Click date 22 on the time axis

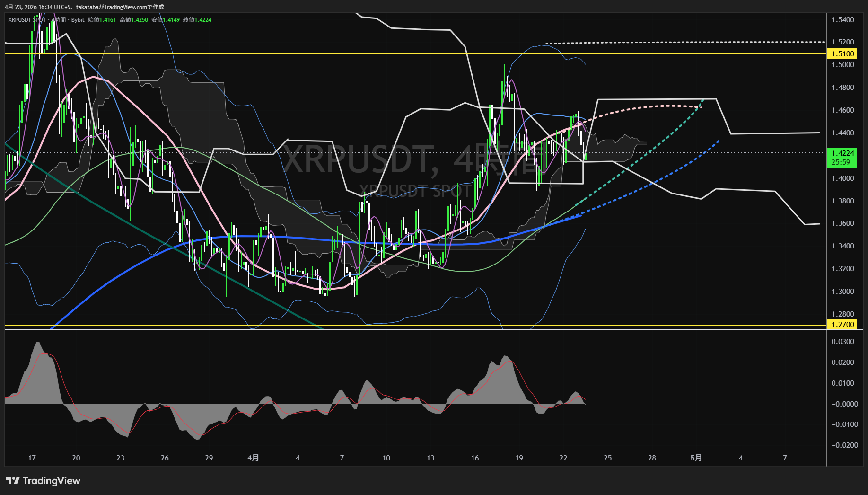pyautogui.click(x=563, y=458)
